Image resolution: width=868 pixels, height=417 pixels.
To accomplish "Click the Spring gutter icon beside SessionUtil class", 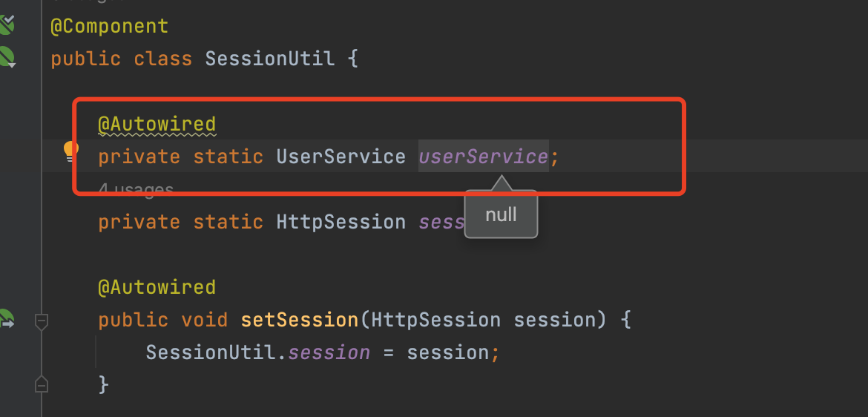I will [6, 57].
